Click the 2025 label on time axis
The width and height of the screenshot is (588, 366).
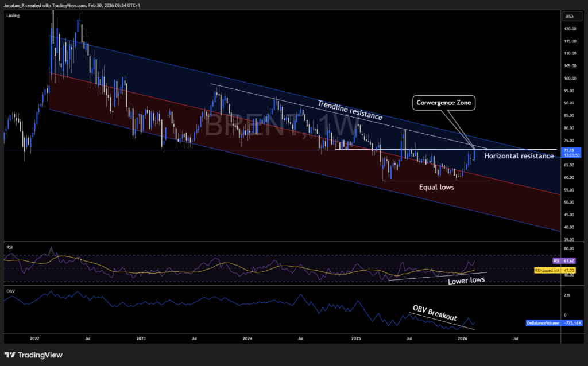click(x=355, y=339)
